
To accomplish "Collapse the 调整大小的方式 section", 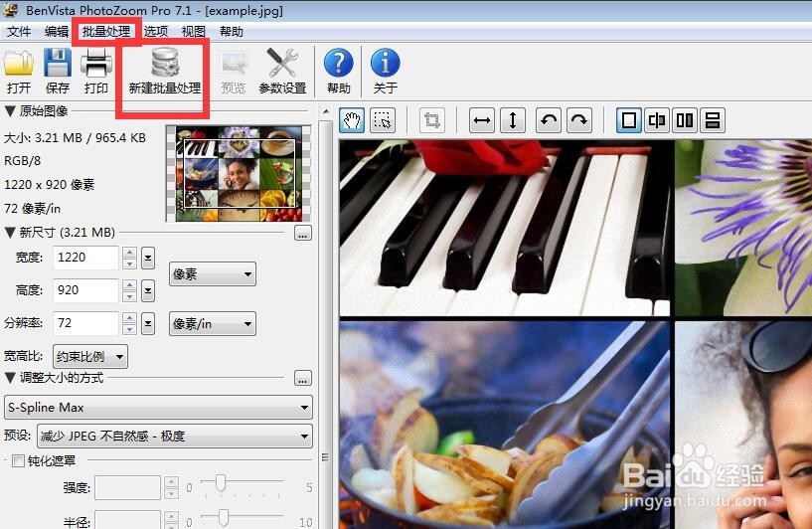I will [x=10, y=378].
